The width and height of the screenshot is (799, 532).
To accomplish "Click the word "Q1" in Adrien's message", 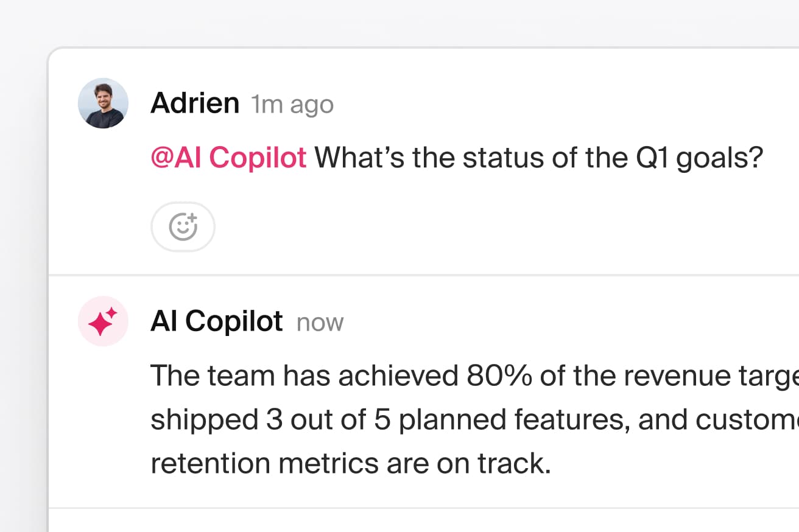I will [649, 158].
